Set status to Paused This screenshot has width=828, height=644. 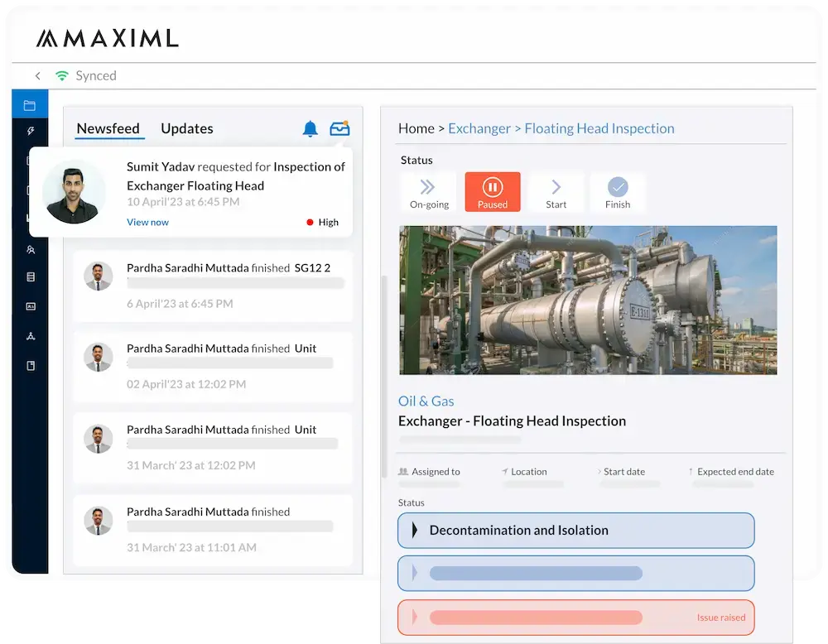(492, 192)
